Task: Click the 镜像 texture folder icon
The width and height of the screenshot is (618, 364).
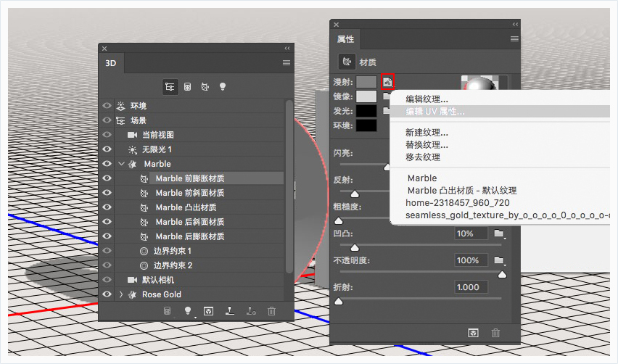Action: pyautogui.click(x=387, y=96)
